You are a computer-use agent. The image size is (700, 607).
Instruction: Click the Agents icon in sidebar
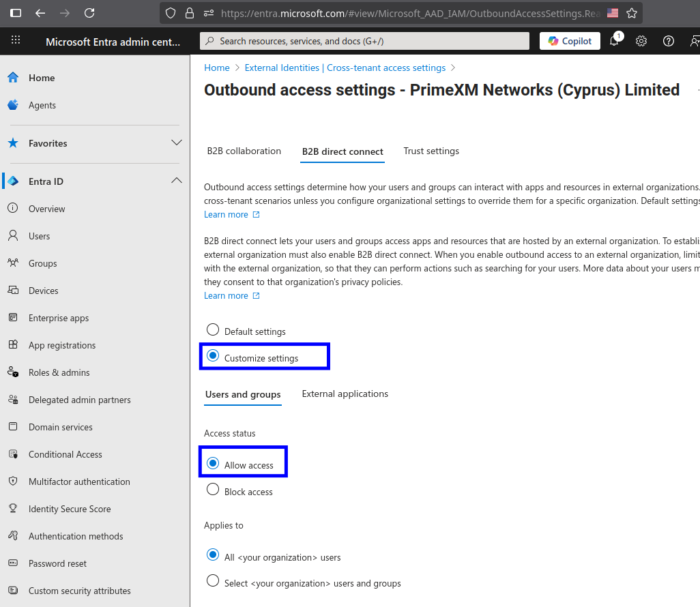[13, 105]
